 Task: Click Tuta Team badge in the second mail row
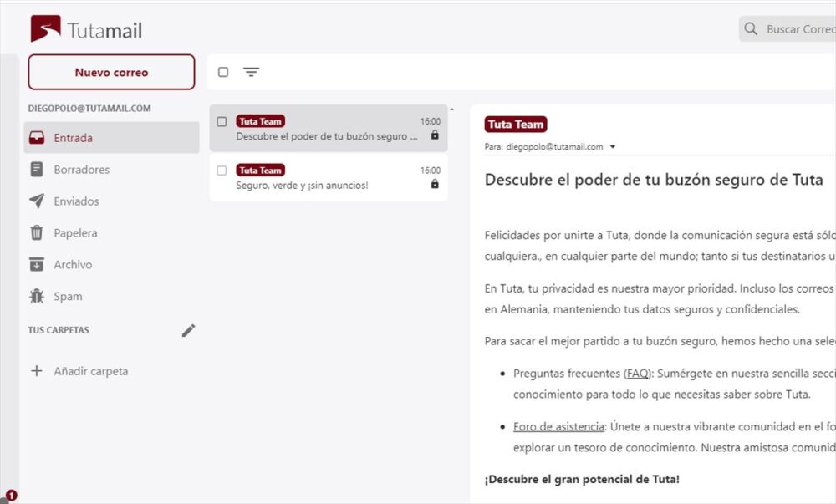[x=260, y=171]
